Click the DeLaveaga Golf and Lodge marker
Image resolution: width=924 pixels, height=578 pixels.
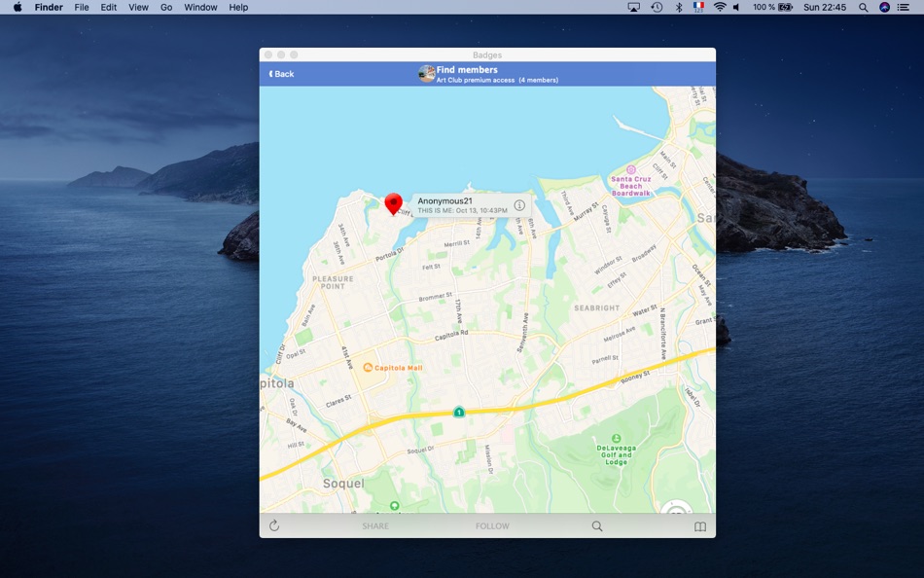click(x=617, y=438)
